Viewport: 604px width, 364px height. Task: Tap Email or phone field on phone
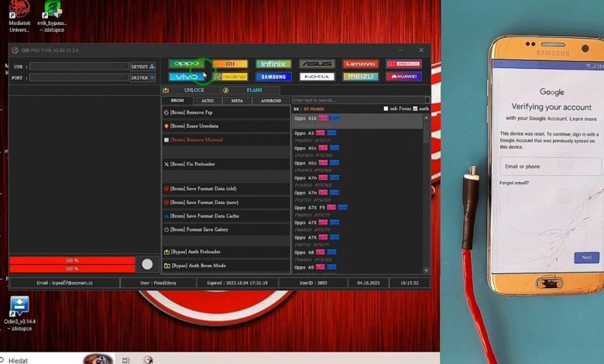550,167
